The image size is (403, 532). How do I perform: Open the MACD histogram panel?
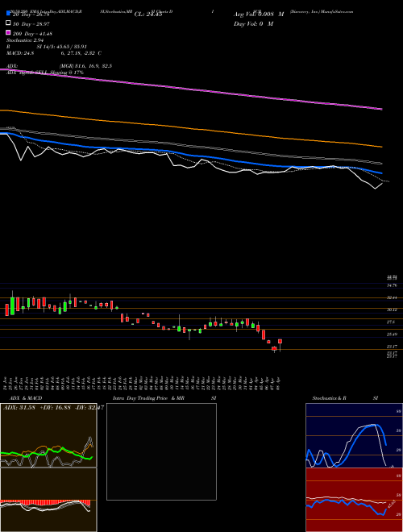pyautogui.click(x=48, y=500)
